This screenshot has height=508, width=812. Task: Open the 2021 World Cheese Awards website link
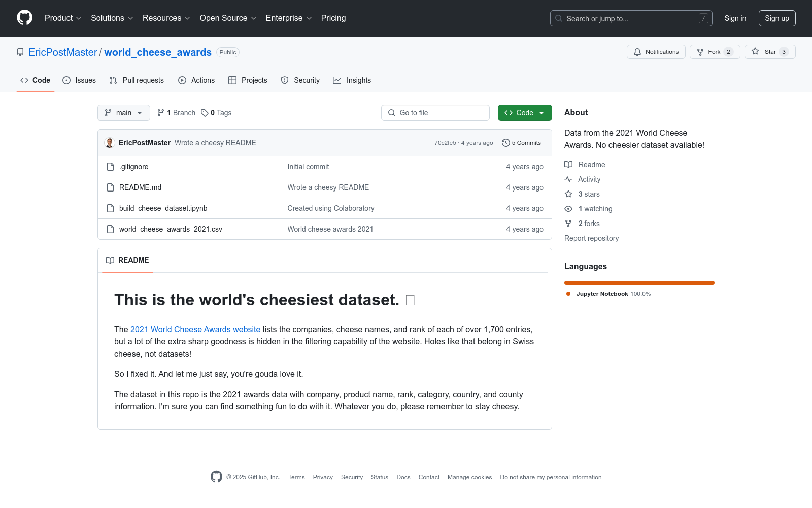[195, 329]
